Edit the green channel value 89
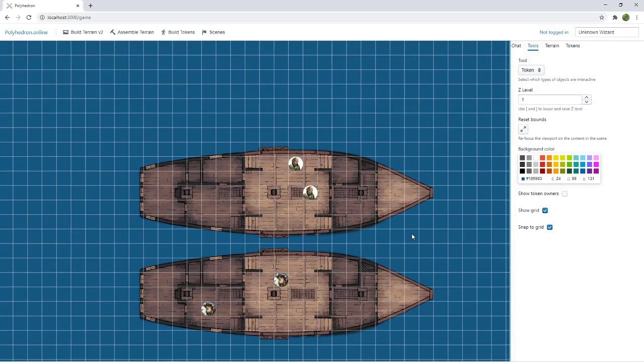 point(574,178)
